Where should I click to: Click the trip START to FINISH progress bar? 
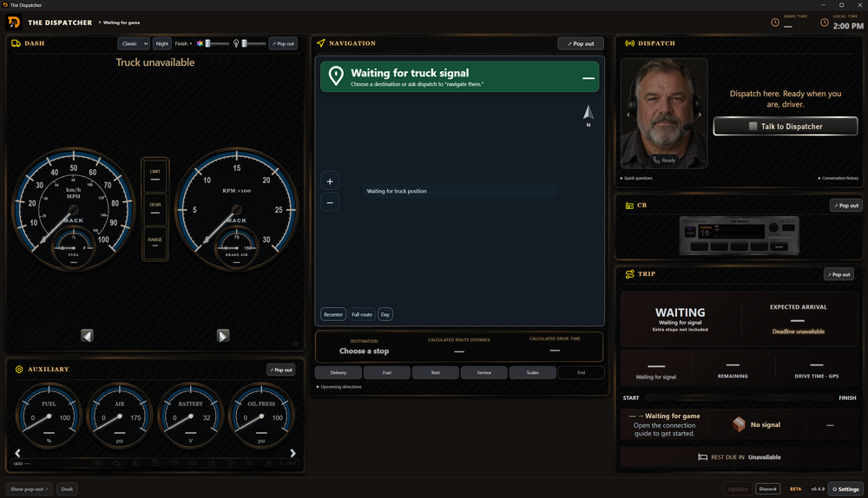tap(740, 398)
